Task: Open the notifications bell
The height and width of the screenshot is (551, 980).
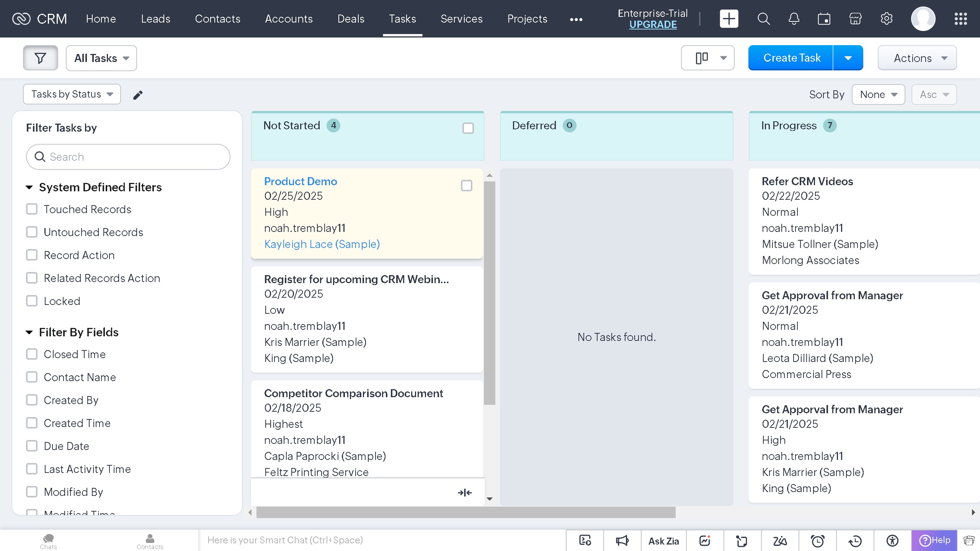Action: [794, 19]
